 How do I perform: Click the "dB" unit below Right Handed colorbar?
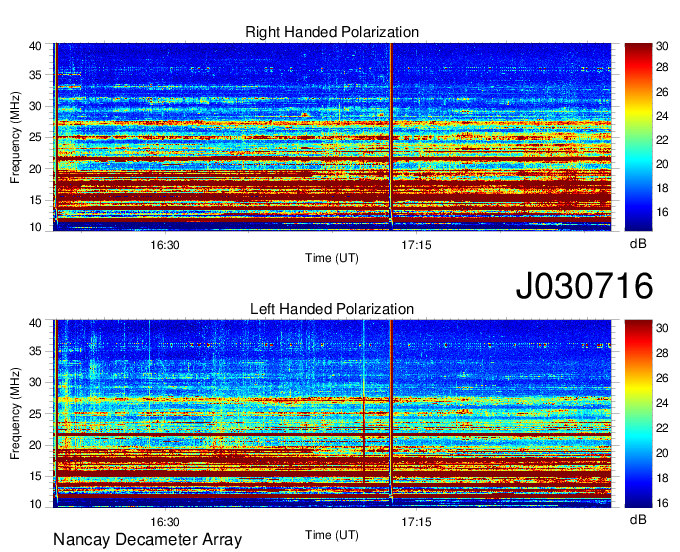638,244
